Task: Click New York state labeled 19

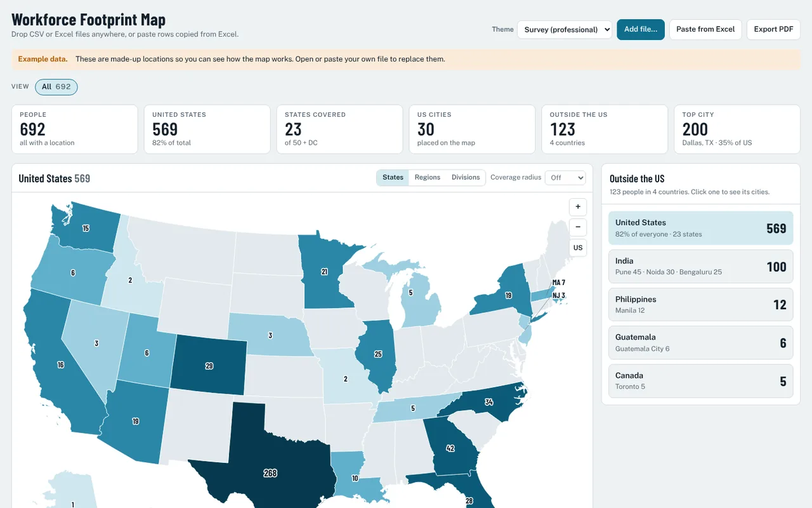Action: [508, 295]
